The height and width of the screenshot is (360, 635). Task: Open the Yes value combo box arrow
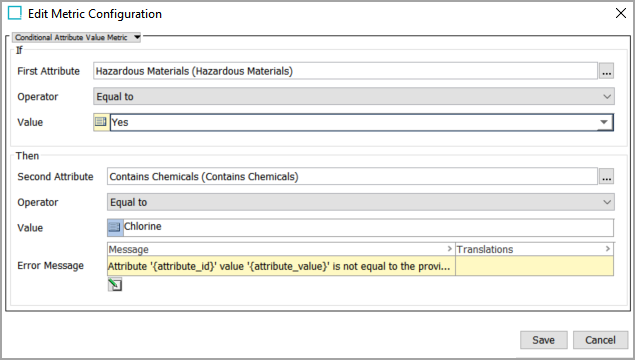(x=604, y=122)
